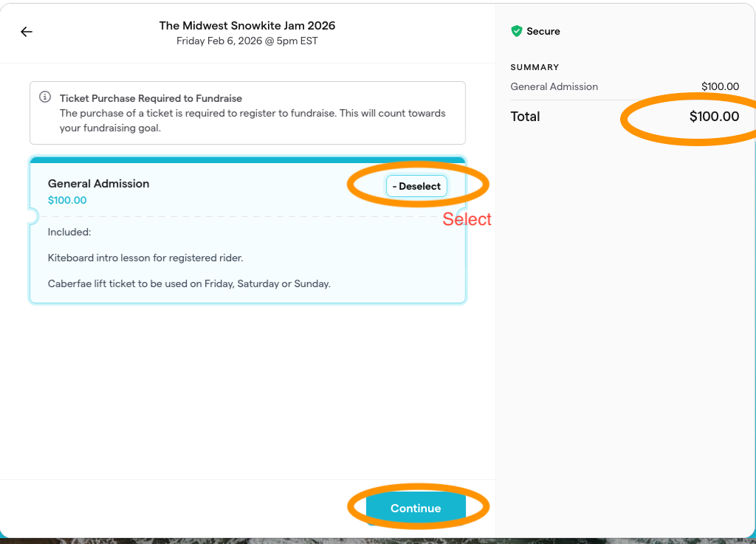This screenshot has width=756, height=544.
Task: Click the blue $100.00 ticket price
Action: click(67, 200)
